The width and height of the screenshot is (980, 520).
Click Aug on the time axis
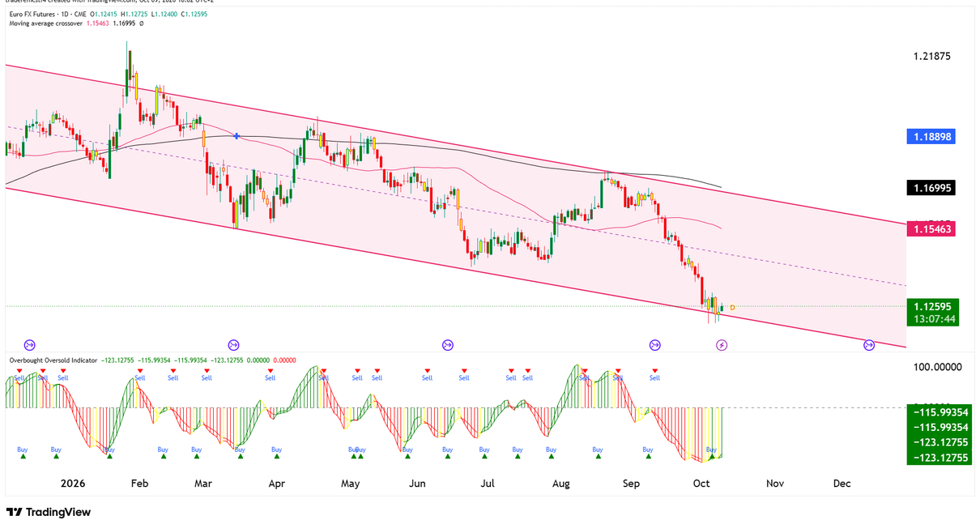pyautogui.click(x=560, y=484)
